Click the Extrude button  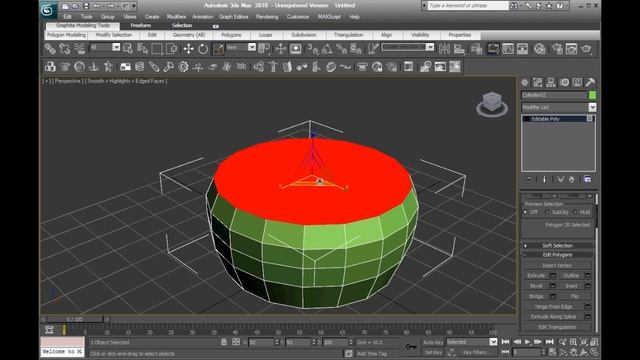pos(536,276)
